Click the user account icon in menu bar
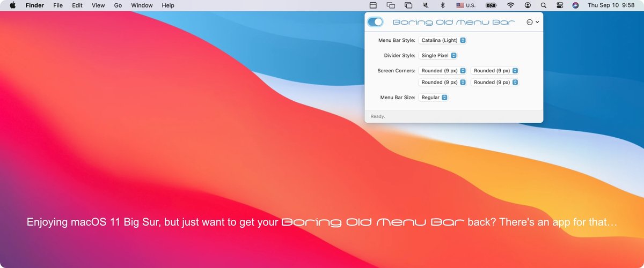Screen dimensions: 644x268 (x=528, y=5)
